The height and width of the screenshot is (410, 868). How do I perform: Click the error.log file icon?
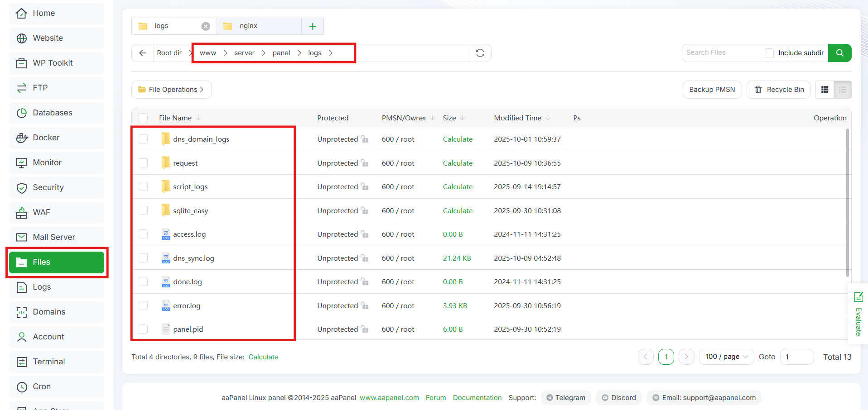coord(166,305)
